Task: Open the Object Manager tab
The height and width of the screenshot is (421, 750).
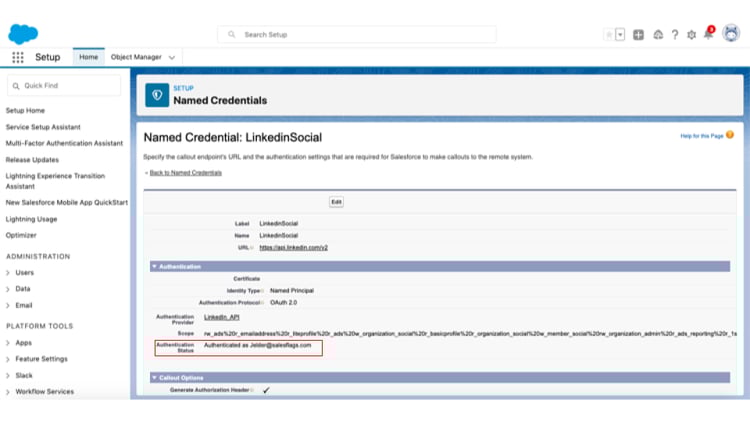Action: [x=136, y=57]
